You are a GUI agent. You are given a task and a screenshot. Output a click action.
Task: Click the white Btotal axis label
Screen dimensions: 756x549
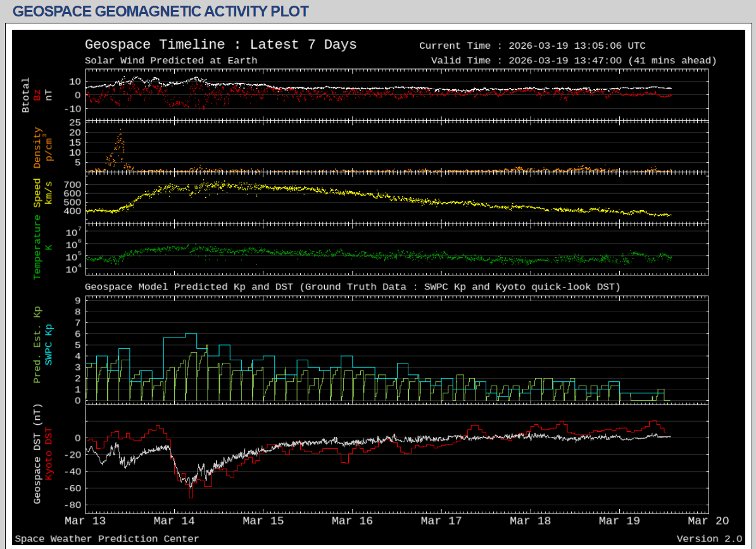tap(26, 95)
